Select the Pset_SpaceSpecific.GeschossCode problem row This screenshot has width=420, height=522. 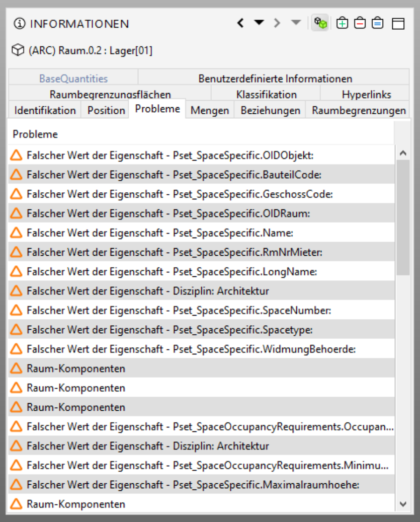tap(202, 194)
